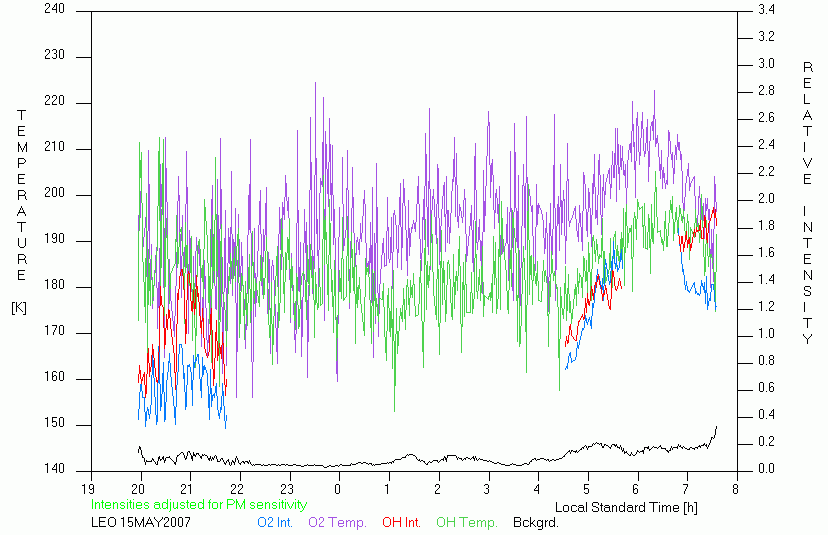Click temperature axis value 200

pos(54,193)
